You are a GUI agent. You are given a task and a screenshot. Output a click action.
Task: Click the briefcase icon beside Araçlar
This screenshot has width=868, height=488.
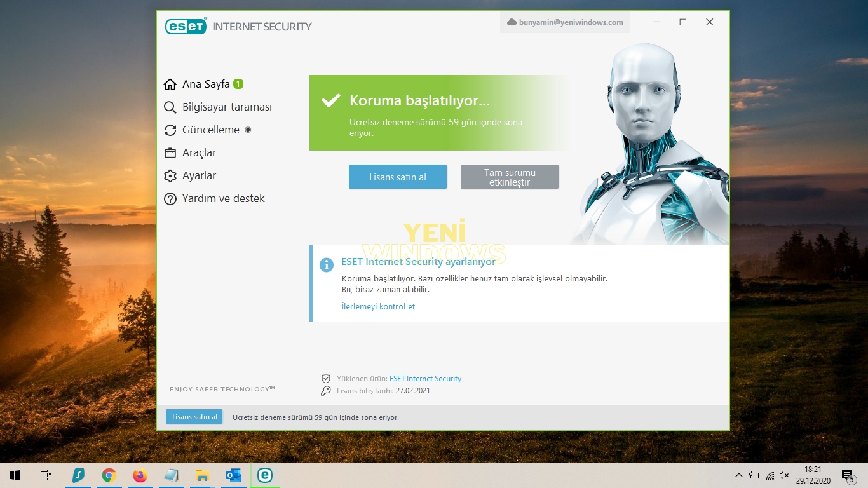click(170, 153)
